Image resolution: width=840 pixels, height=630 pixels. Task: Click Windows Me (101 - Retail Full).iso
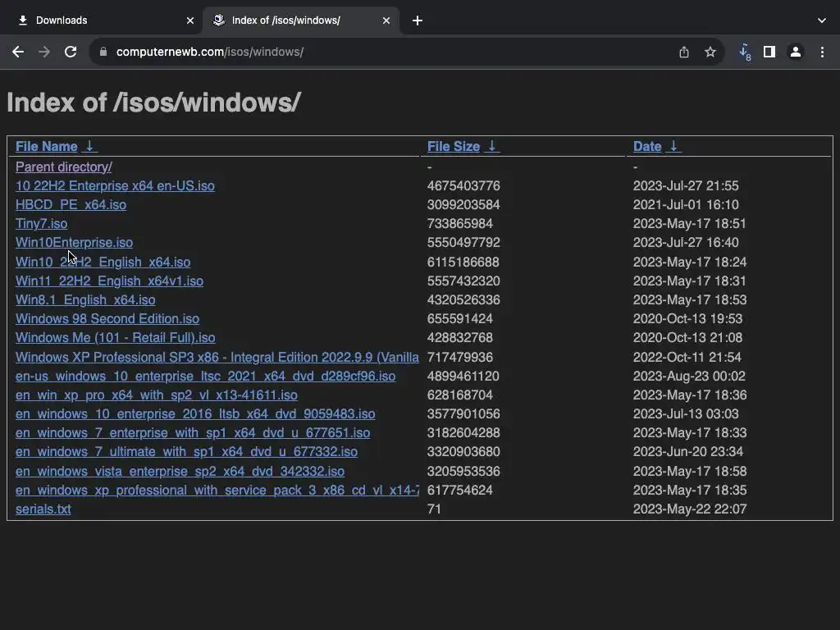click(115, 337)
